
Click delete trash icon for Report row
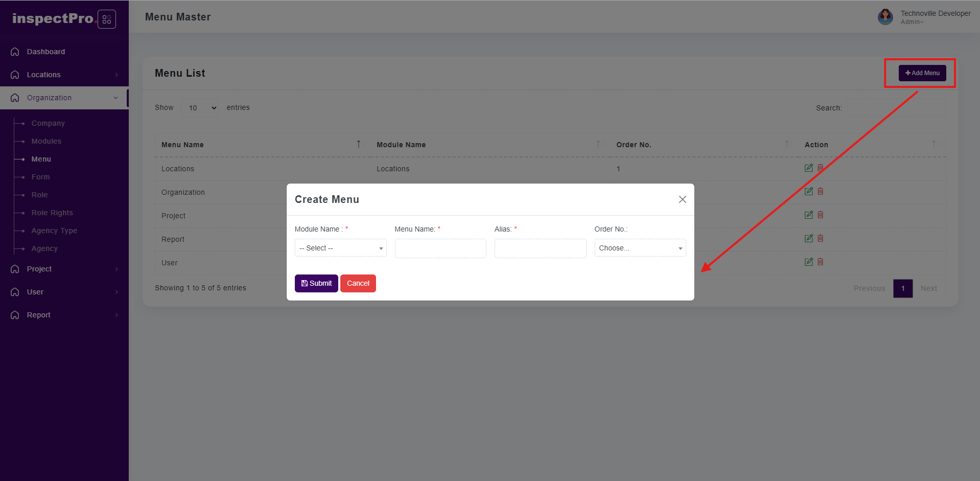(820, 238)
